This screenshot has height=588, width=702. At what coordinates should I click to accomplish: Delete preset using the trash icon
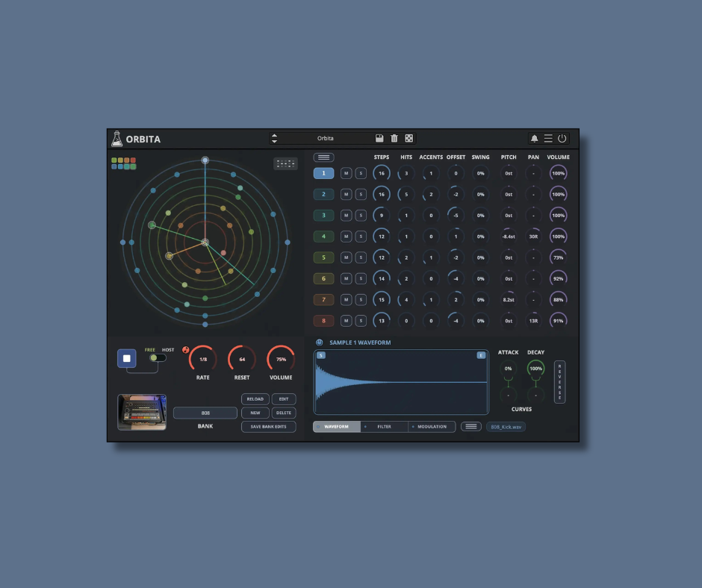pos(394,138)
